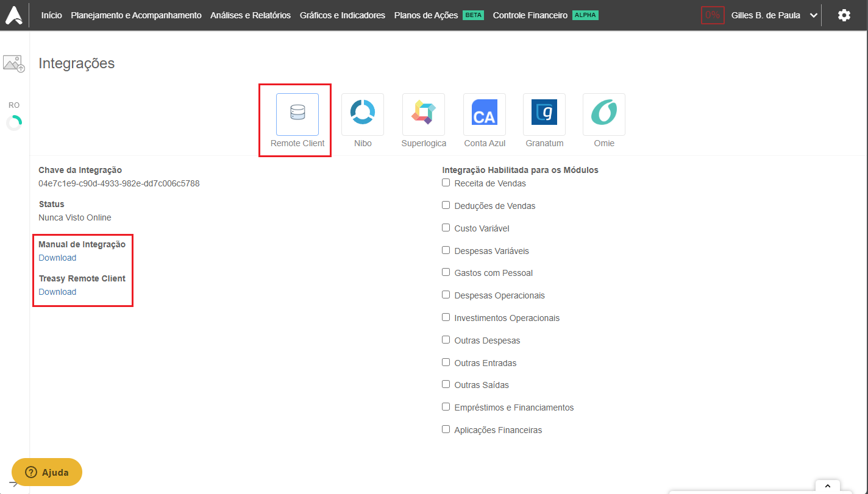Click the Integração Habilitada para os Módulos heading

tap(520, 170)
